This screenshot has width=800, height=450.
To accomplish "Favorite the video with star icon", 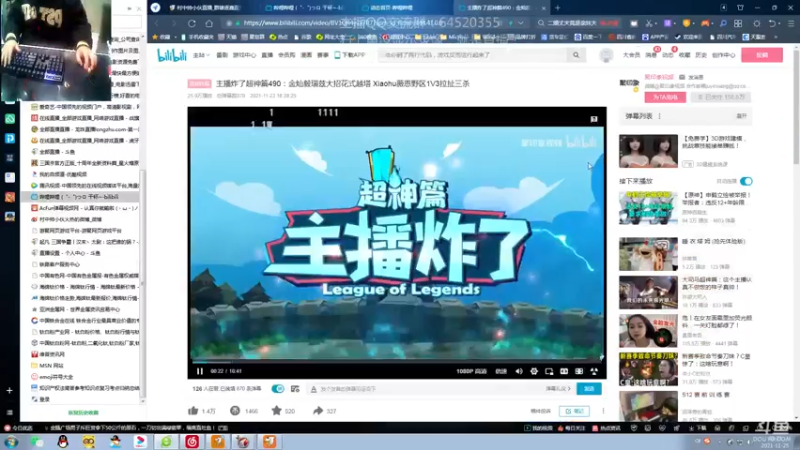I will [x=276, y=411].
